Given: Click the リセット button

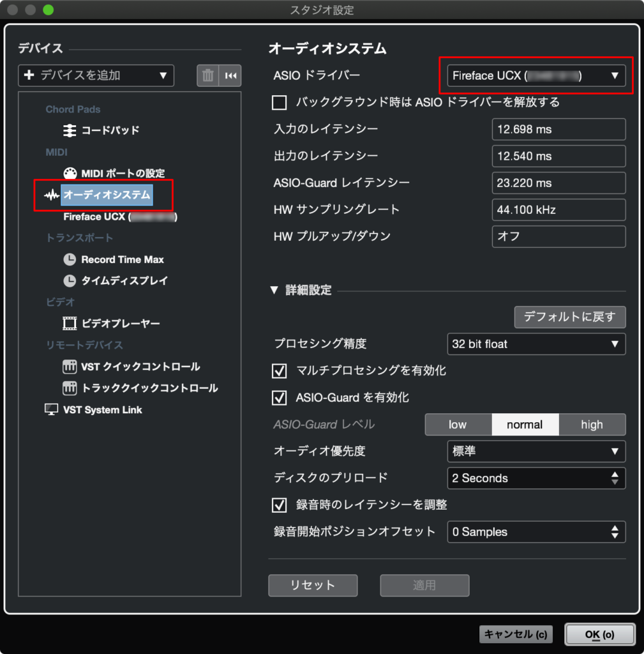Looking at the screenshot, I should pyautogui.click(x=313, y=585).
